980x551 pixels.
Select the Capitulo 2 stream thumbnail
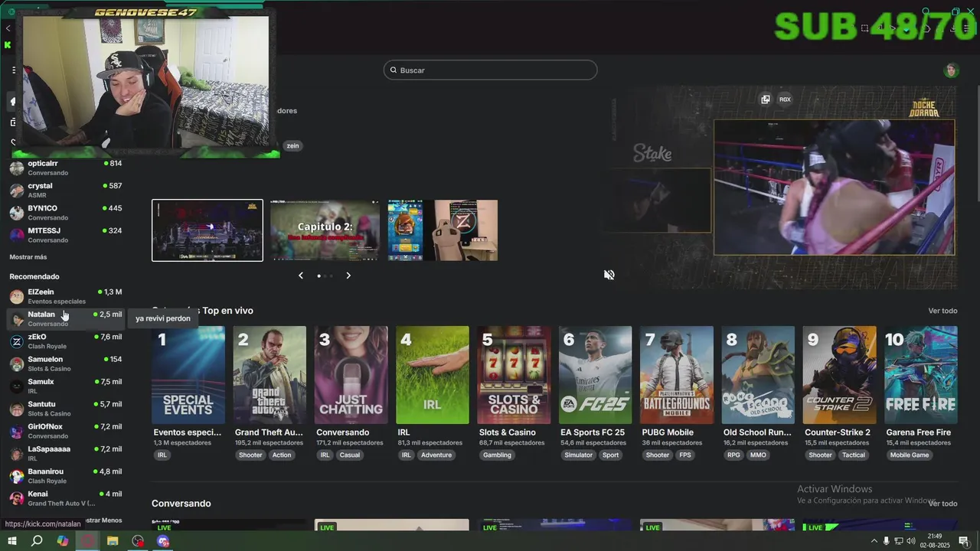pyautogui.click(x=325, y=230)
